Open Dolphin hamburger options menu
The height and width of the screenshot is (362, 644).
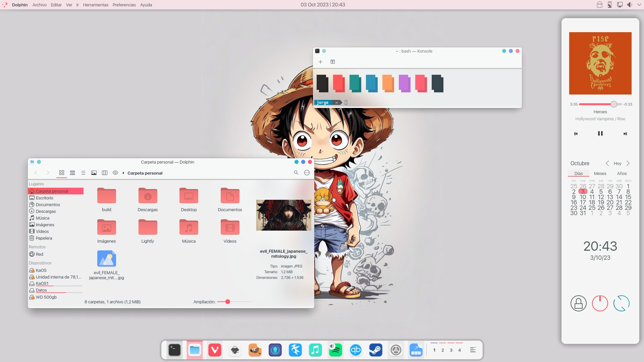pyautogui.click(x=307, y=173)
